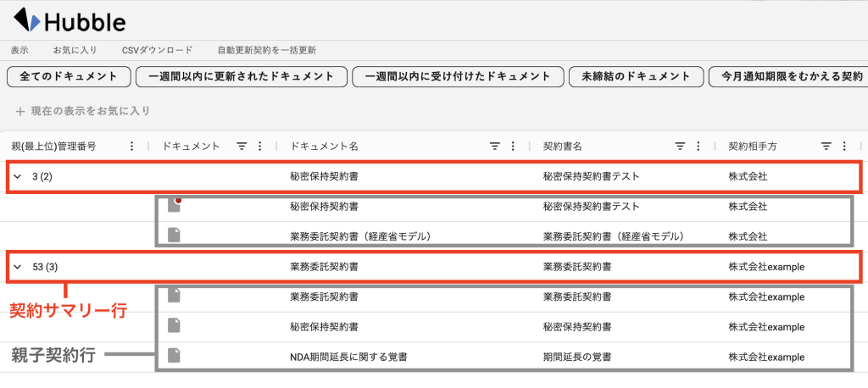Collapse the group row 53 (3)
The height and width of the screenshot is (388, 868).
pos(17,267)
